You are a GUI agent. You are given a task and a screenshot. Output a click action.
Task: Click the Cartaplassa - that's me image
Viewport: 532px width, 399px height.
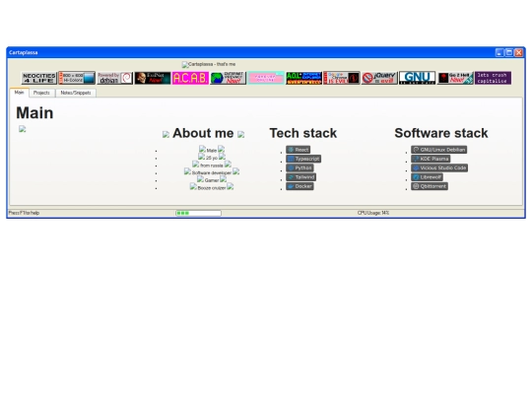(209, 64)
